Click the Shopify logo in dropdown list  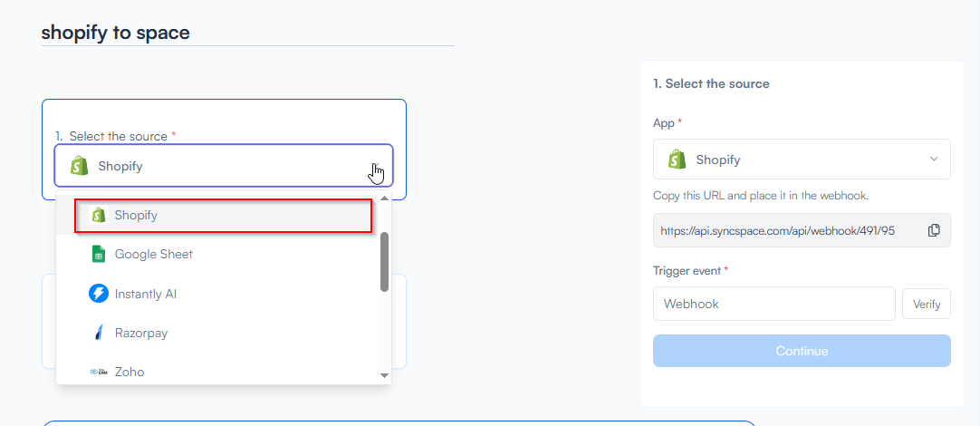(x=100, y=215)
